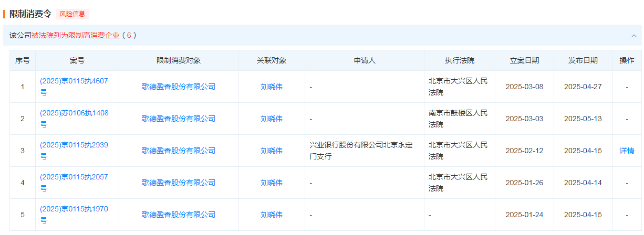This screenshot has height=235, width=644.
Task: Select filing date 2025-01-26
Action: click(x=524, y=183)
